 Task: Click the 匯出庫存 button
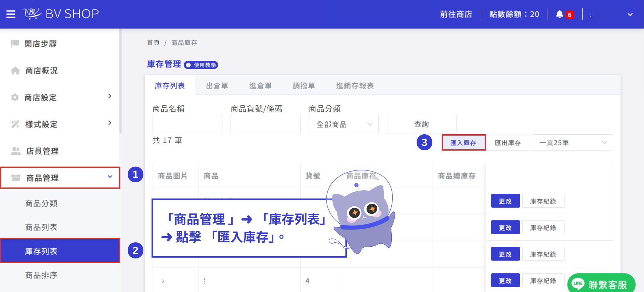pyautogui.click(x=508, y=143)
